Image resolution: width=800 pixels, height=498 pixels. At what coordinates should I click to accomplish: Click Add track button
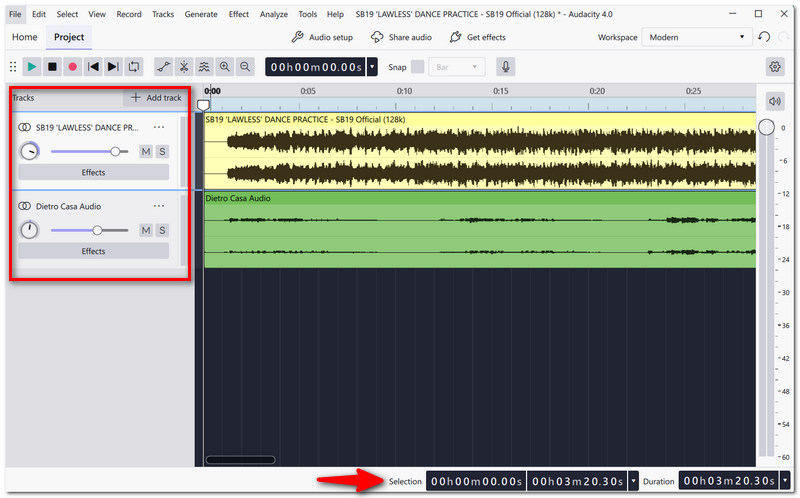click(156, 97)
